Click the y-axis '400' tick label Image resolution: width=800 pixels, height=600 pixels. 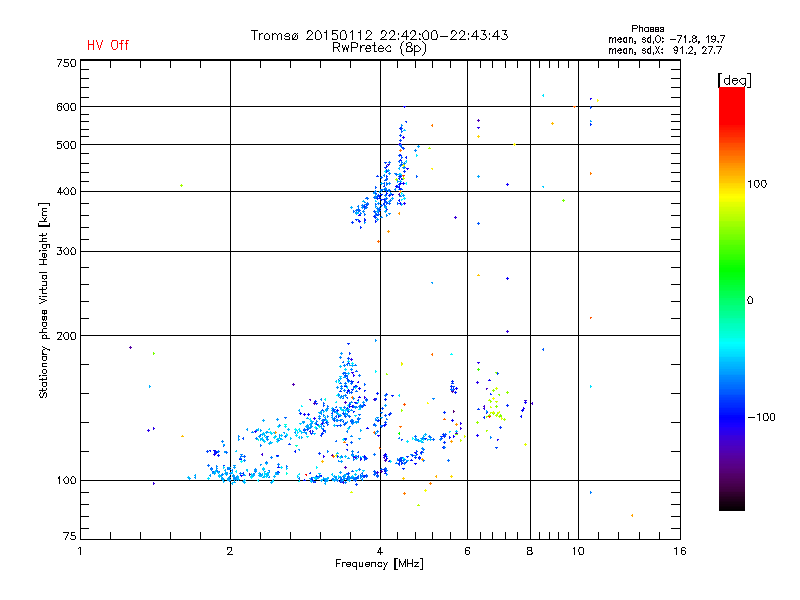66,192
